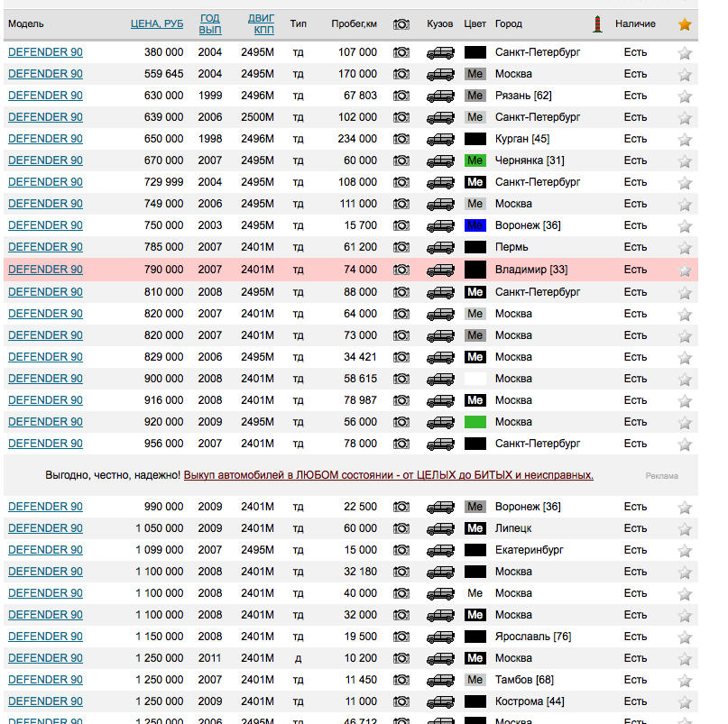Viewport: 728px width, 724px height.
Task: Click the camera icon in the 900 000 row
Action: point(401,380)
